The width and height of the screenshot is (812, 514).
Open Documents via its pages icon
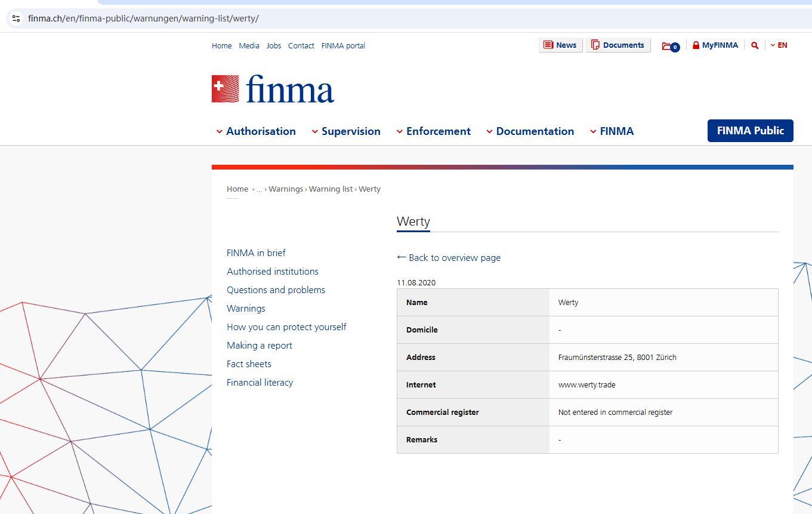point(595,45)
